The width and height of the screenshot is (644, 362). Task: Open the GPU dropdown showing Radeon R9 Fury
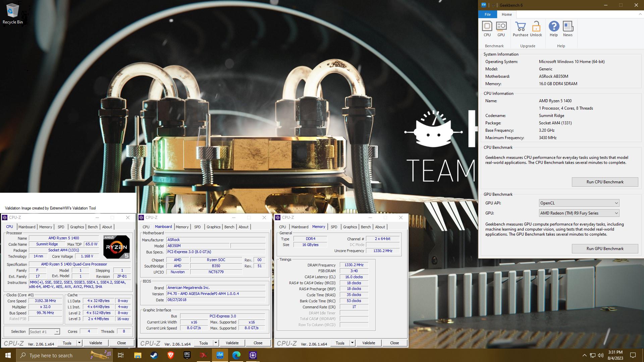579,213
